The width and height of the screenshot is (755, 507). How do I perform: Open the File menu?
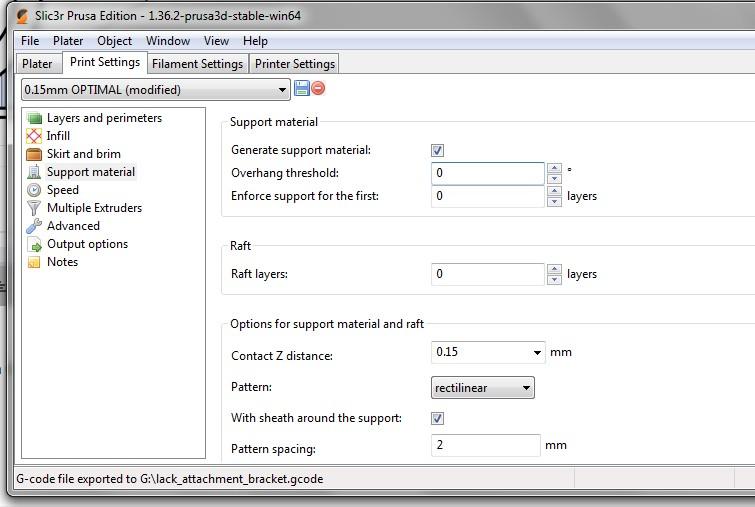tap(30, 41)
